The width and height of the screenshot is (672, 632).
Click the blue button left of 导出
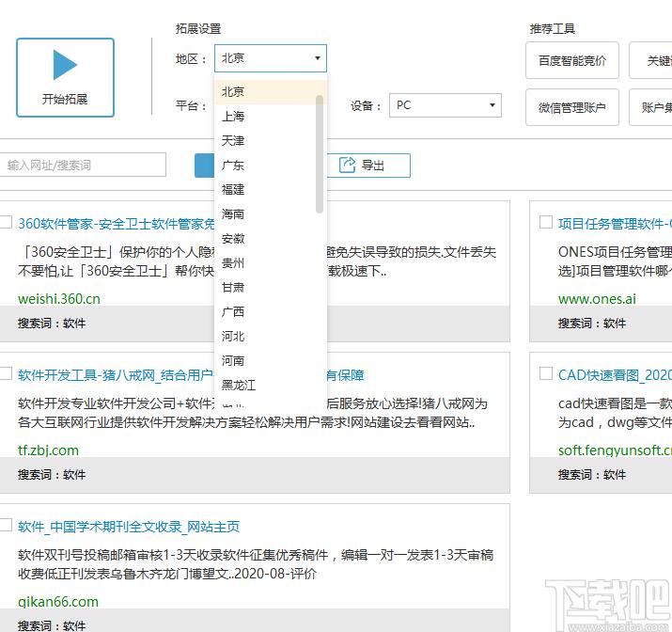coord(205,166)
